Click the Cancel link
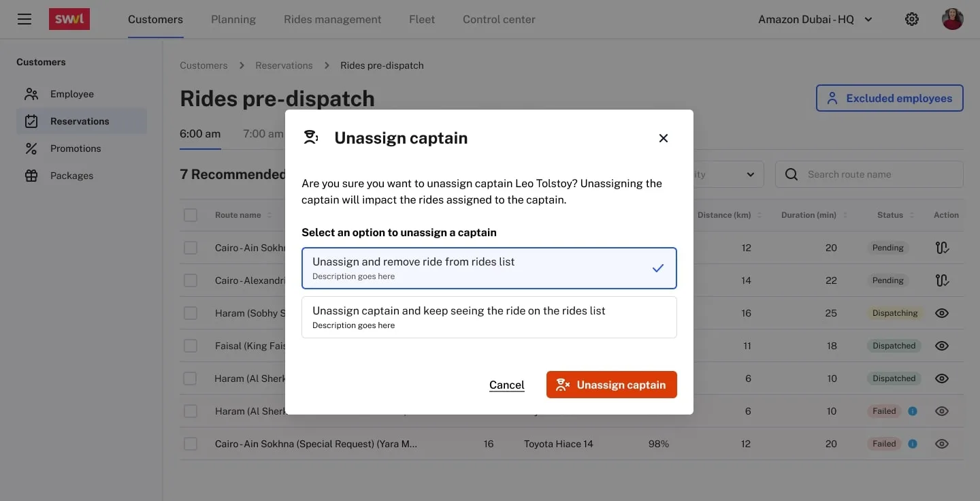This screenshot has height=501, width=980. 506,385
